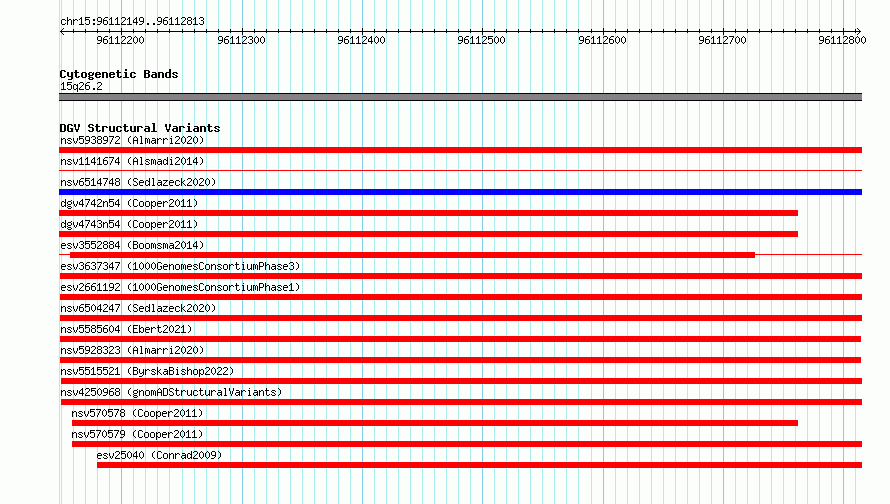890x504 pixels.
Task: Select the nsv570579 red bar
Action: (x=467, y=444)
